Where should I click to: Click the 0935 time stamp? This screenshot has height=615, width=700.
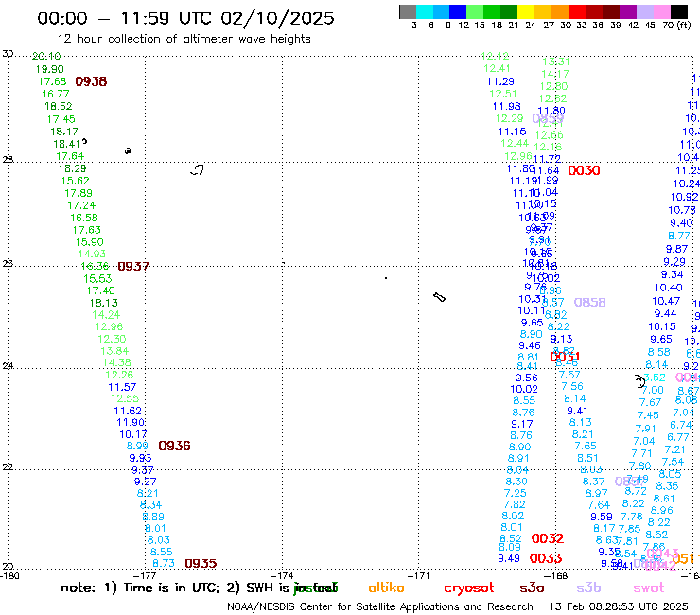(201, 564)
